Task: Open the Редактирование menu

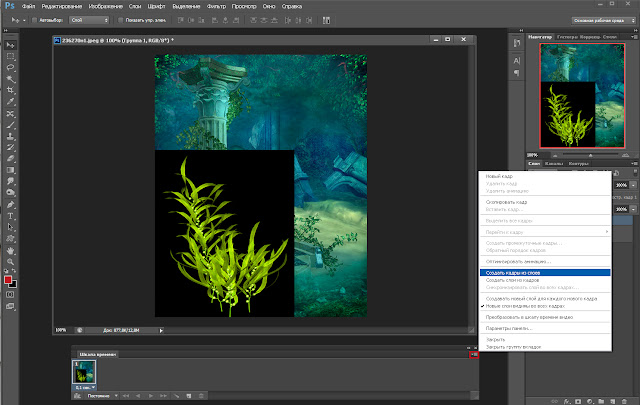Action: pos(62,7)
